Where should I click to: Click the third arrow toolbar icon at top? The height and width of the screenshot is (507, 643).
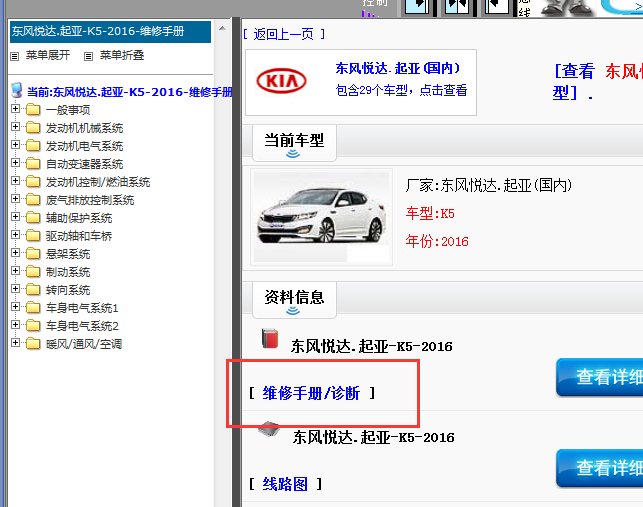click(497, 7)
